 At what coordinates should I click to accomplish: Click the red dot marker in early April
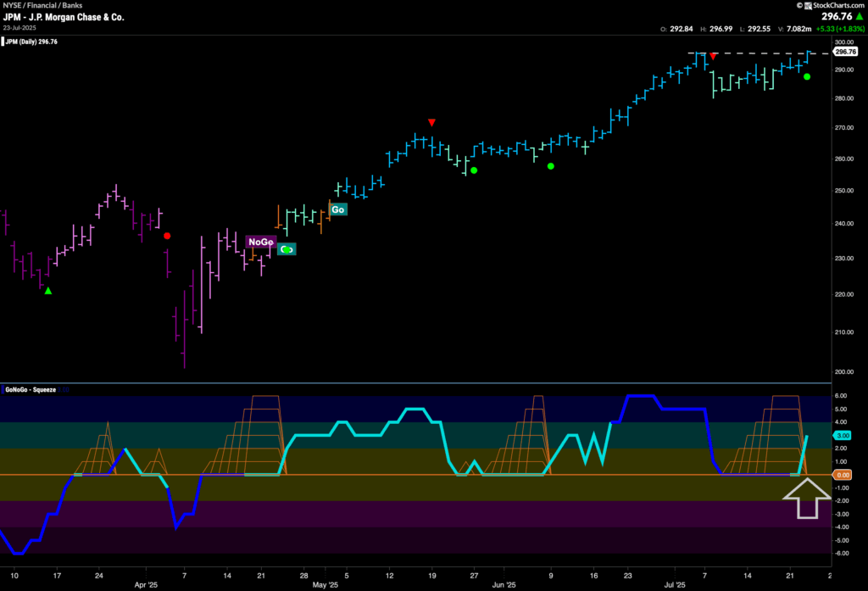(167, 236)
